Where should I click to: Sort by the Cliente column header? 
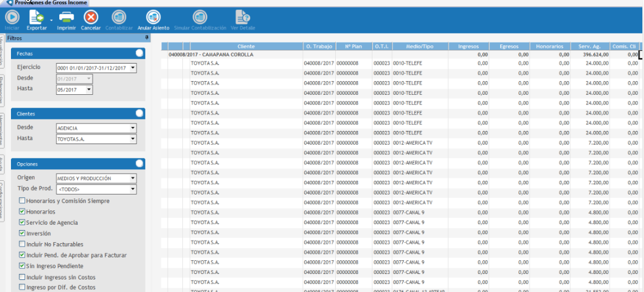246,47
